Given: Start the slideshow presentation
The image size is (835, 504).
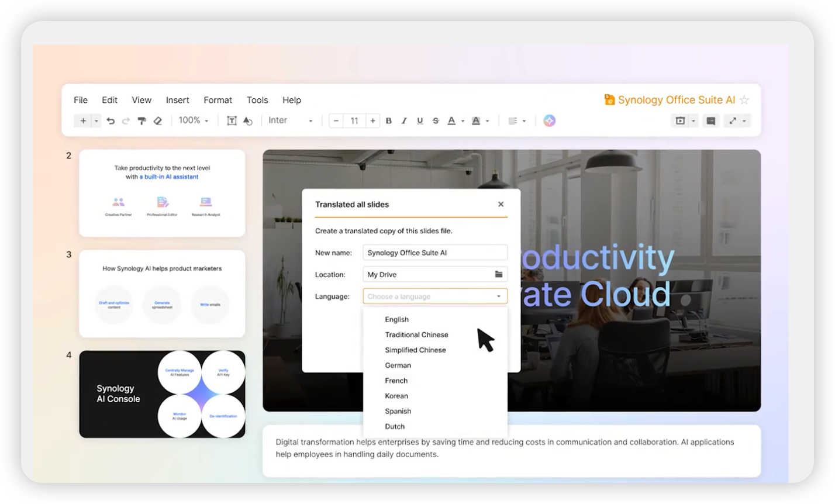Looking at the screenshot, I should [680, 121].
